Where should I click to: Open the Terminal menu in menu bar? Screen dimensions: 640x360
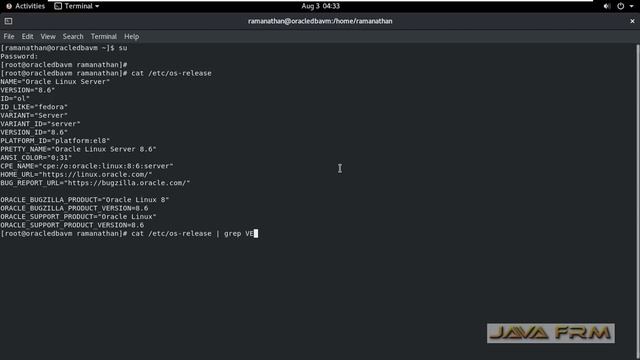[104, 36]
